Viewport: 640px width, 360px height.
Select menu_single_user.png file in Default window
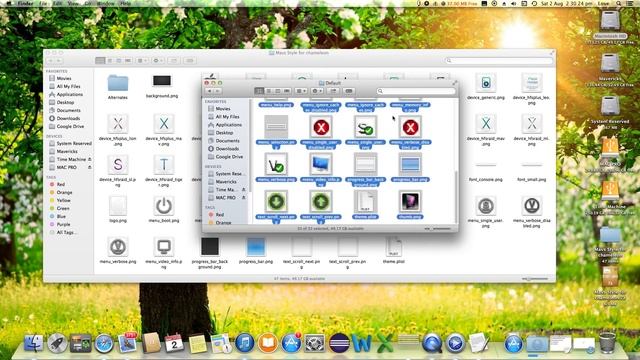365,127
